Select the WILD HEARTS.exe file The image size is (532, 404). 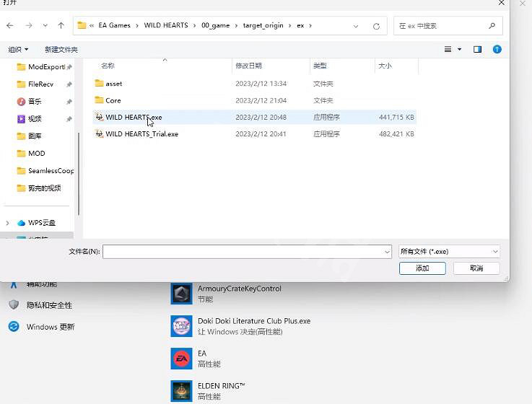(134, 117)
